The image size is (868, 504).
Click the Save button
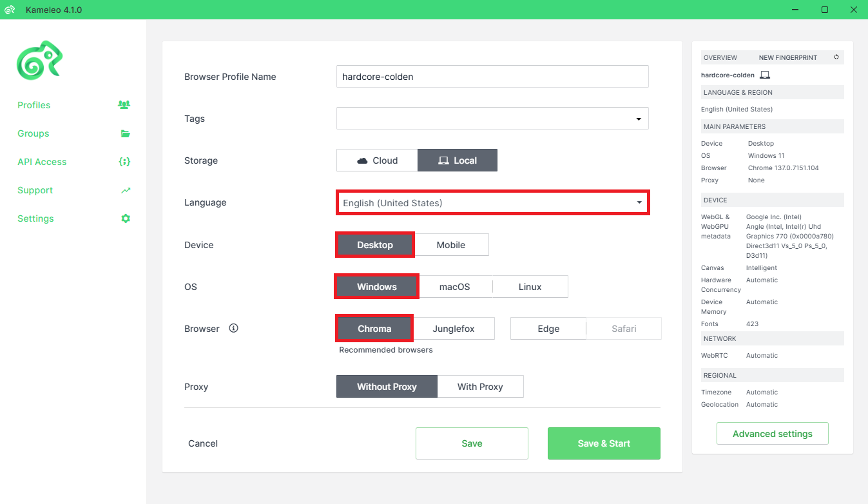tap(472, 443)
